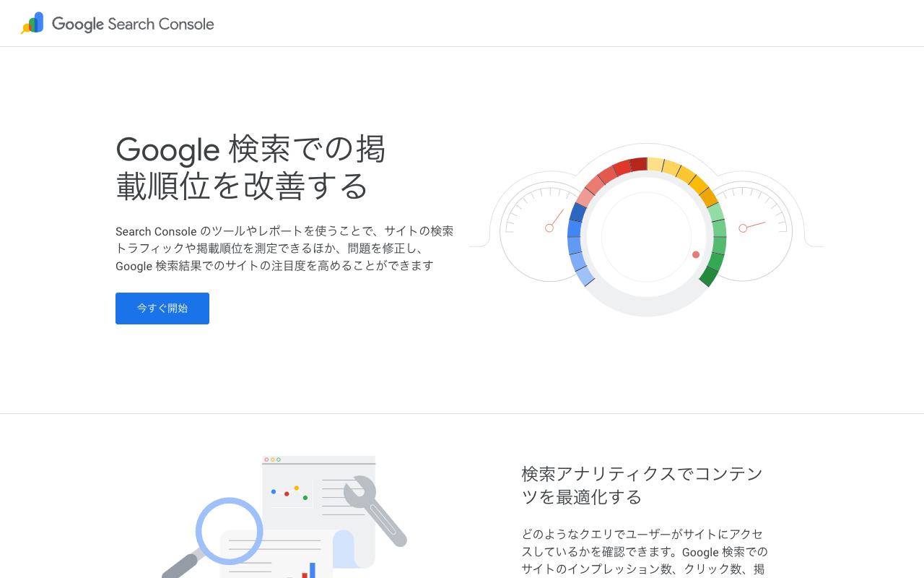The width and height of the screenshot is (924, 578).
Task: Click the heading 検索アナリティクスでコンテンツを最適化する
Action: [641, 485]
